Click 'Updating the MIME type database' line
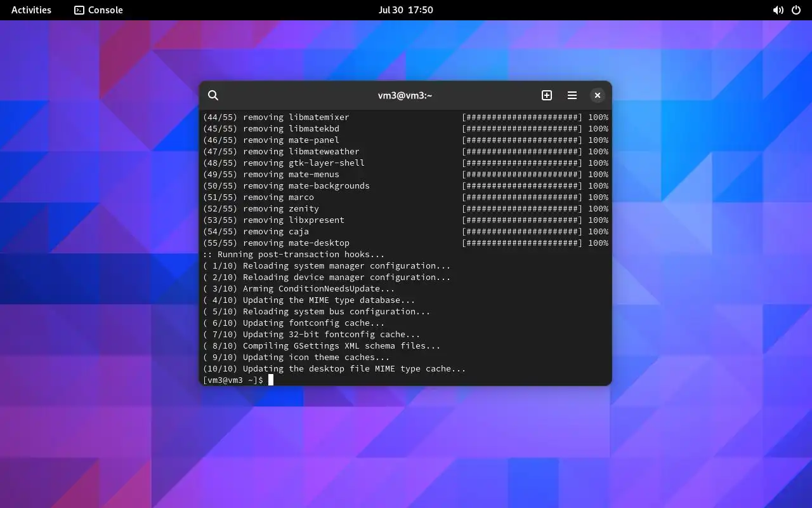812x508 pixels. tap(309, 300)
